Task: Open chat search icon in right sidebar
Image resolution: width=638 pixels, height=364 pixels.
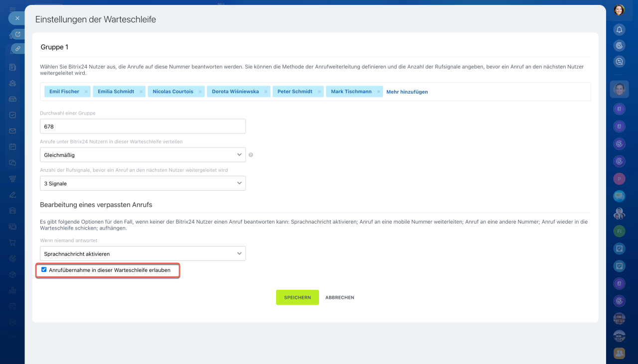Action: pyautogui.click(x=619, y=61)
